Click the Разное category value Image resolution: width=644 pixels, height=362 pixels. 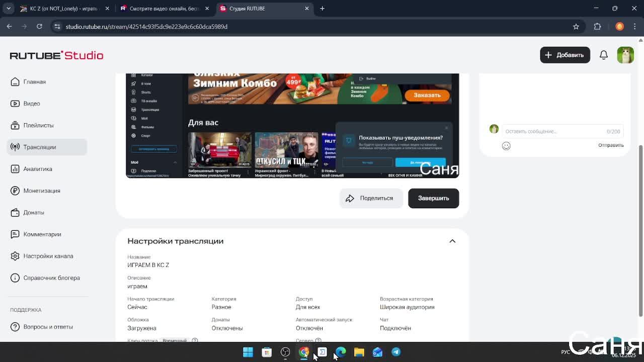[x=221, y=307]
